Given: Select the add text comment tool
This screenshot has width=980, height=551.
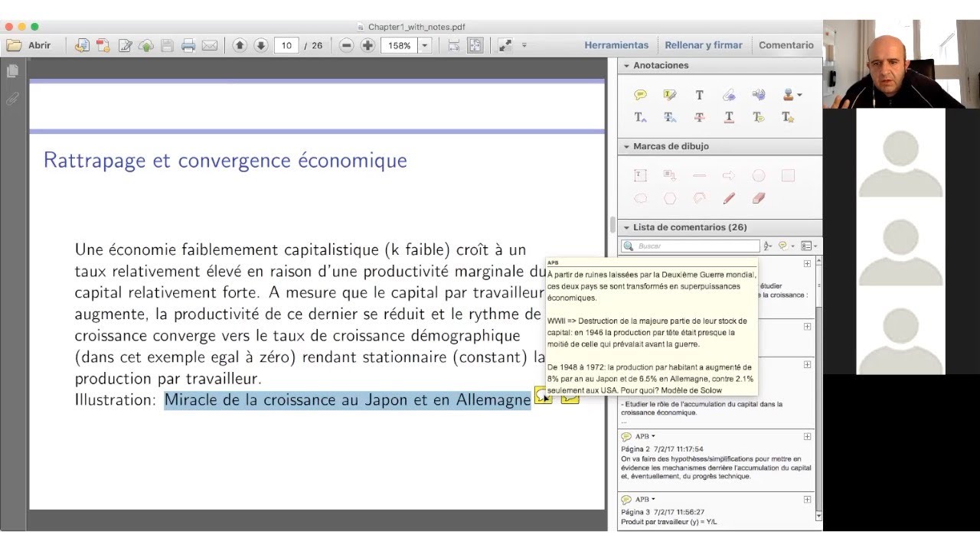Looking at the screenshot, I should point(699,95).
